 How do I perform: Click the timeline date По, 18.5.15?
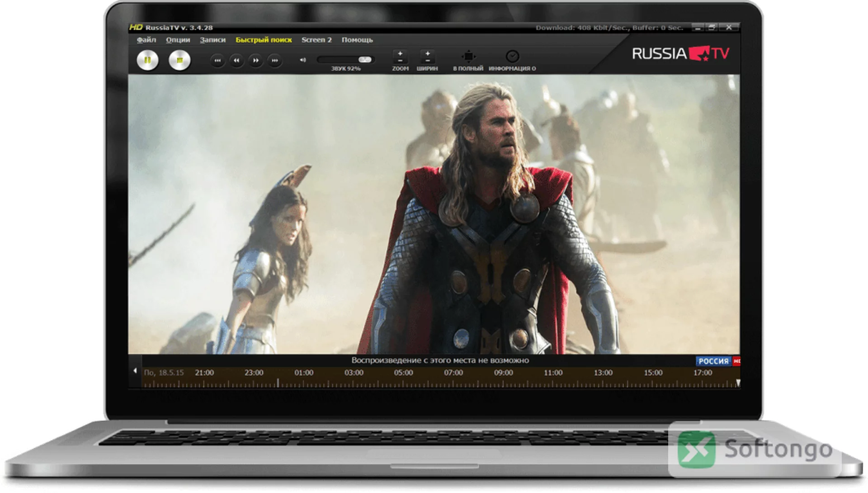click(x=164, y=373)
